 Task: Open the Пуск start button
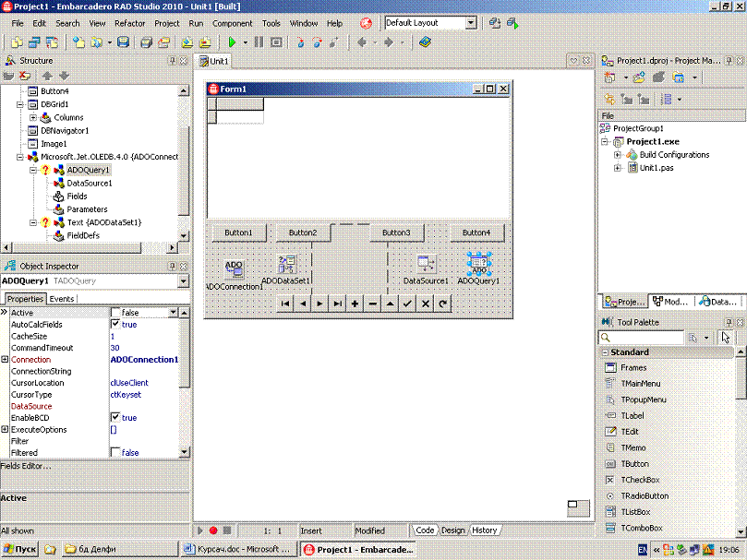20,549
